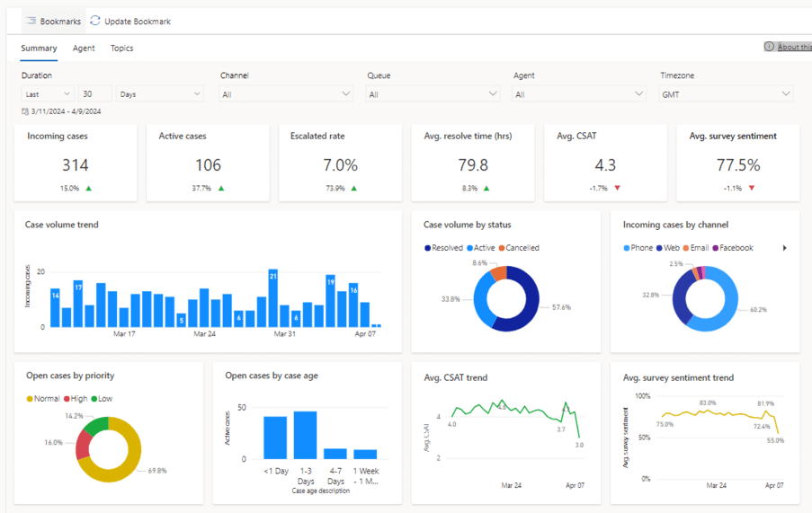Click the Bookmarks panel icon
Viewport: 812px width, 513px height.
pos(31,21)
